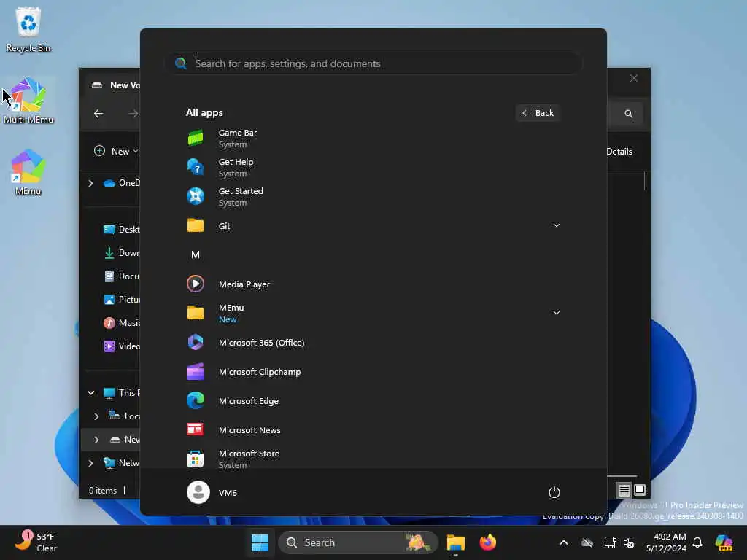Click the notification bell in system tray
Image resolution: width=747 pixels, height=560 pixels.
click(x=697, y=542)
